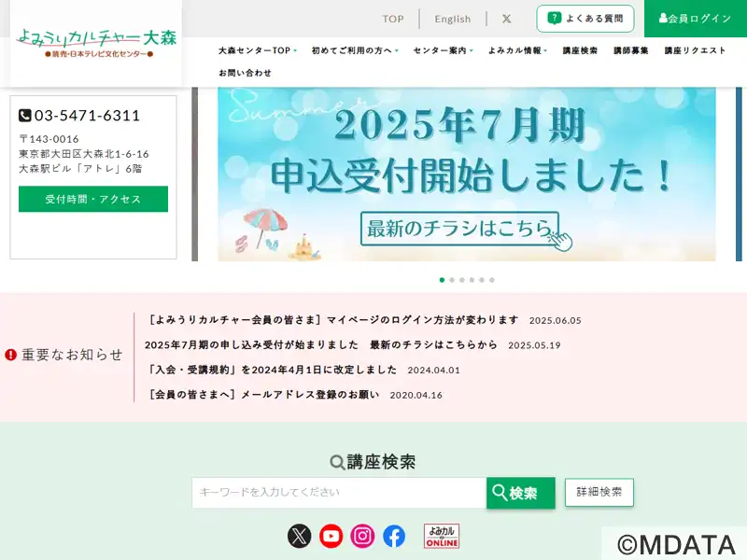Open the よくある質問 button
Viewport: 747px width, 560px height.
point(585,19)
